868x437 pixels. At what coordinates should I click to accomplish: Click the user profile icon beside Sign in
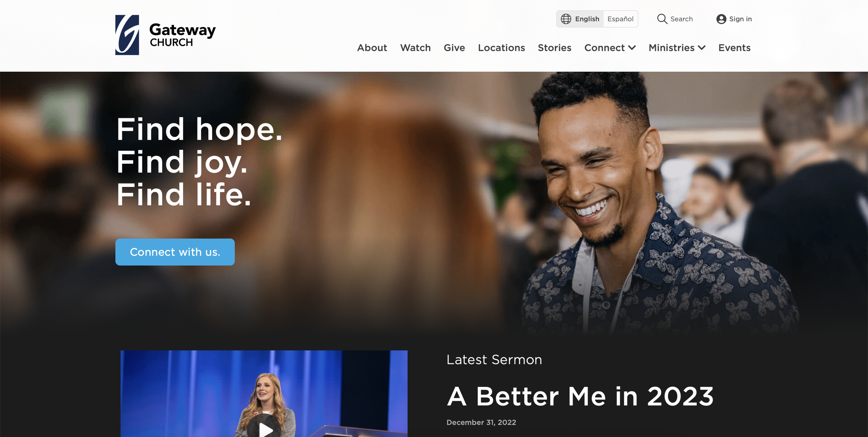pos(721,19)
